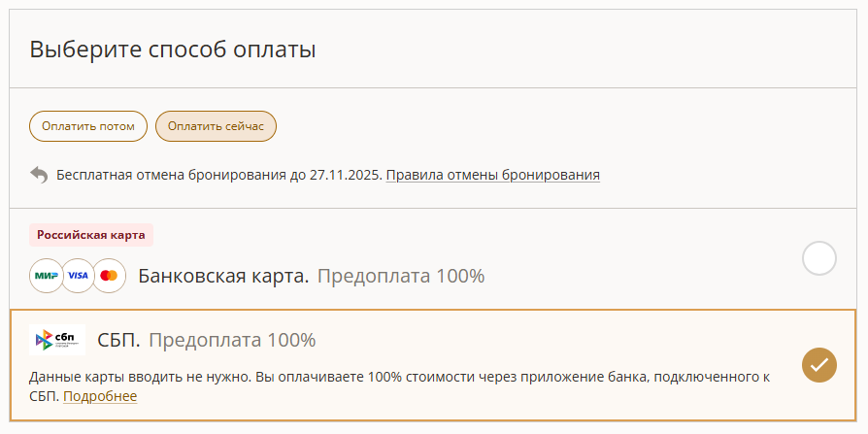Click Предоплата 100% next to СБП
Viewport: 868px width, 434px height.
tap(232, 340)
